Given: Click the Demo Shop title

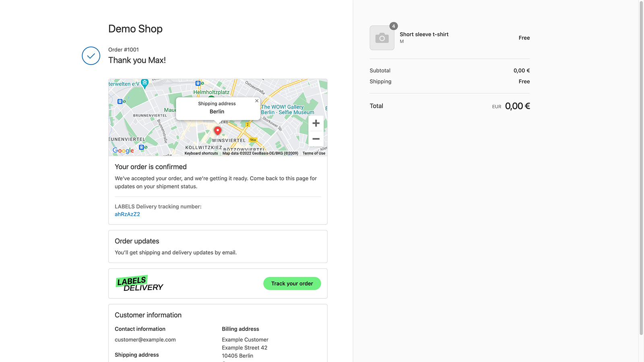Looking at the screenshot, I should tap(135, 29).
